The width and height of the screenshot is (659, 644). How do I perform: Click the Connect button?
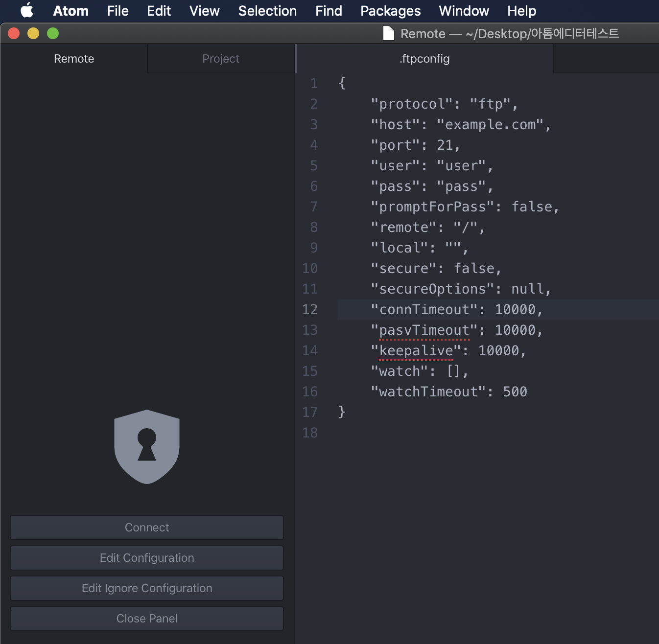(147, 528)
